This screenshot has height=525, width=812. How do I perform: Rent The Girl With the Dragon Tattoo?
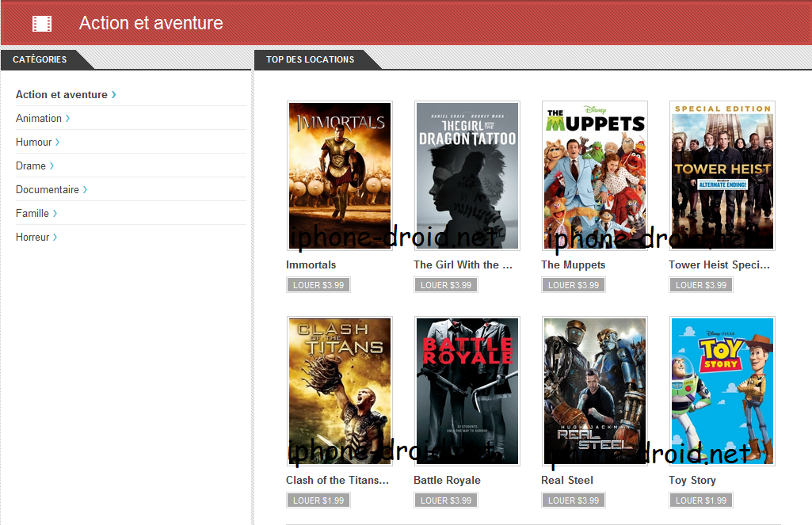pos(446,285)
